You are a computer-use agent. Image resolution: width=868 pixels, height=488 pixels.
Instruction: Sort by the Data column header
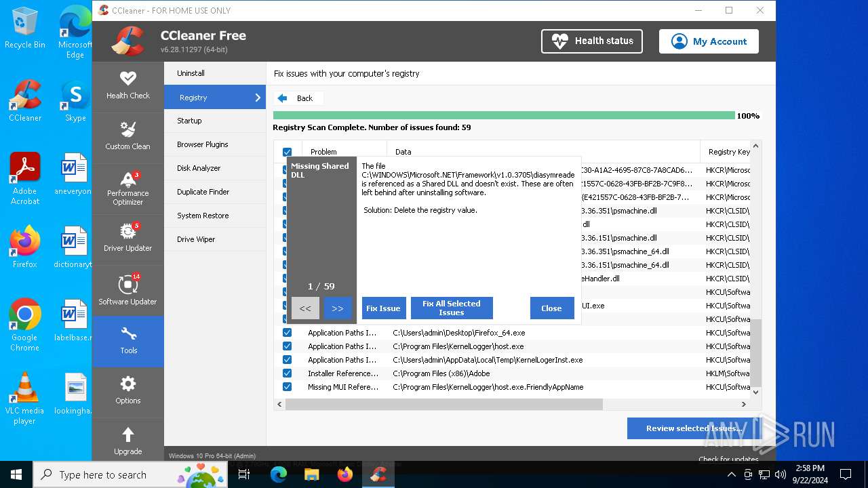[543, 152]
